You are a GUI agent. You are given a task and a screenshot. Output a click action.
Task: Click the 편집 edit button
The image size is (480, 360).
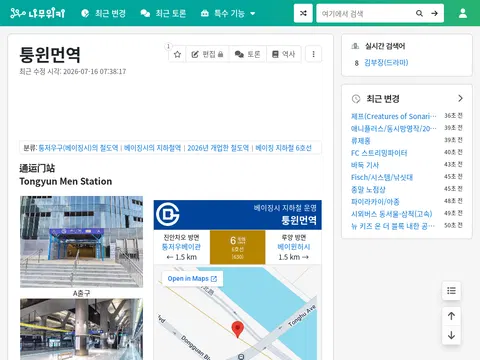click(x=207, y=54)
